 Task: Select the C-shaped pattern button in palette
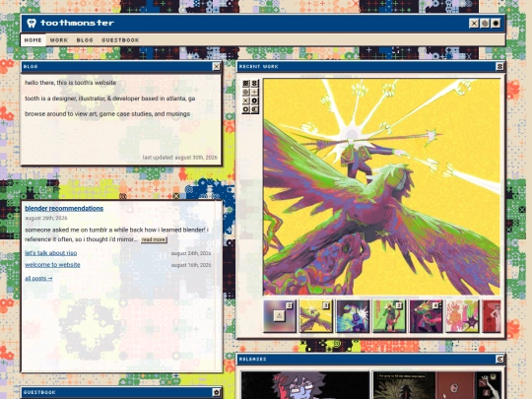point(254,109)
